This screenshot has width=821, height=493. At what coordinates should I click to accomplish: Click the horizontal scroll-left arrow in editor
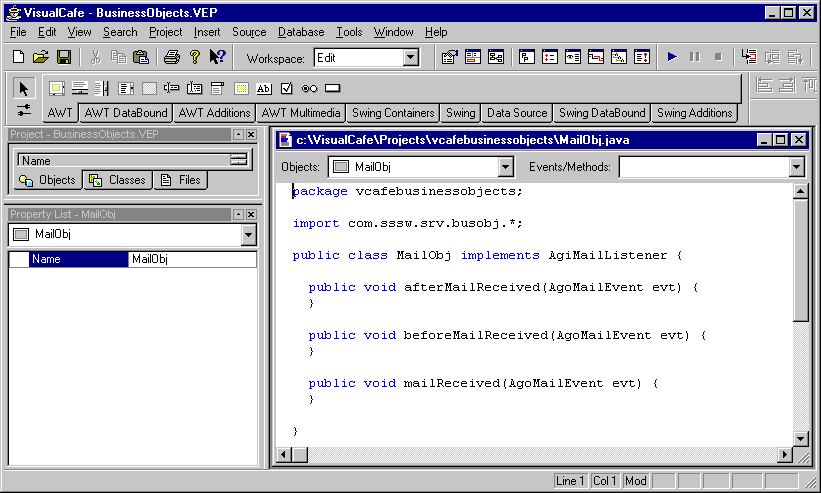click(x=283, y=455)
